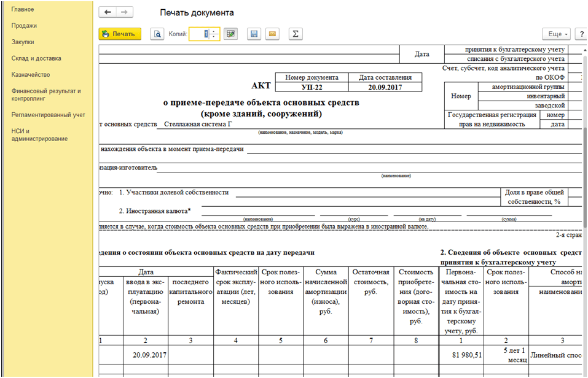The width and height of the screenshot is (588, 378).
Task: Click the yellow Печать button
Action: tap(120, 34)
